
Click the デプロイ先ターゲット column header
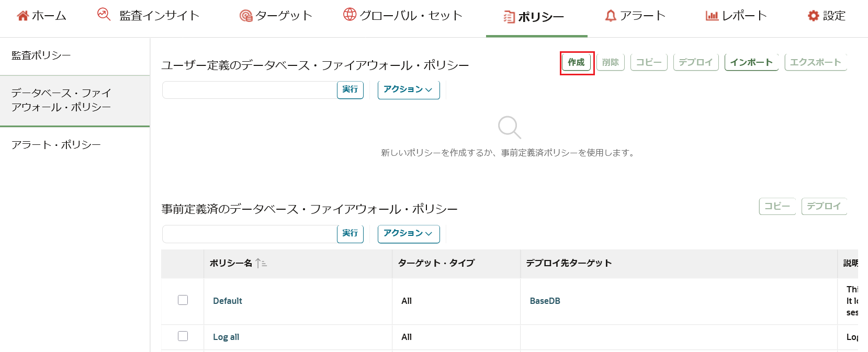pyautogui.click(x=569, y=263)
